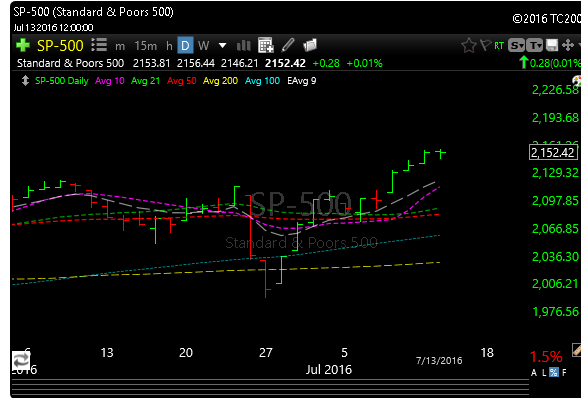The image size is (581, 398).
Task: Click the 2,226.58 price axis label
Action: pos(555,90)
